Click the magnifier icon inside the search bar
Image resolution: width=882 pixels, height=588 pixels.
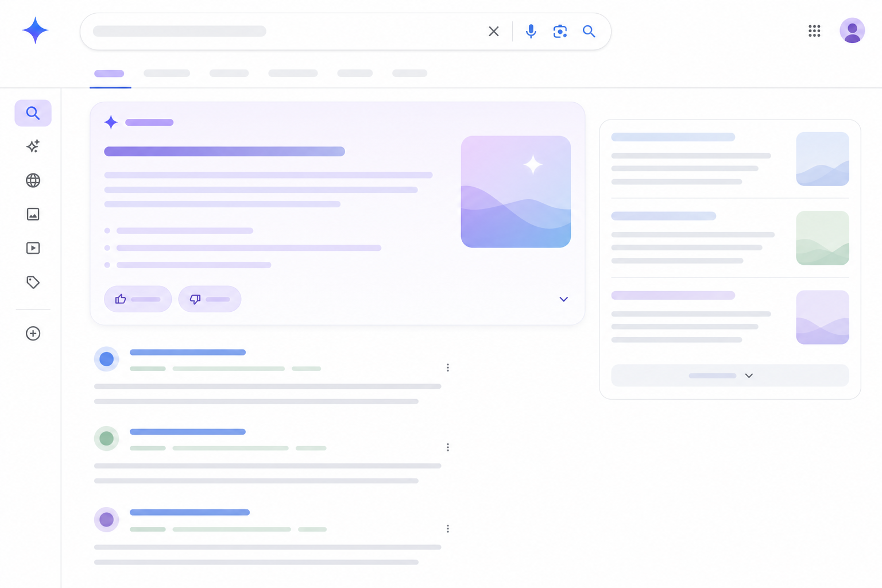tap(589, 31)
